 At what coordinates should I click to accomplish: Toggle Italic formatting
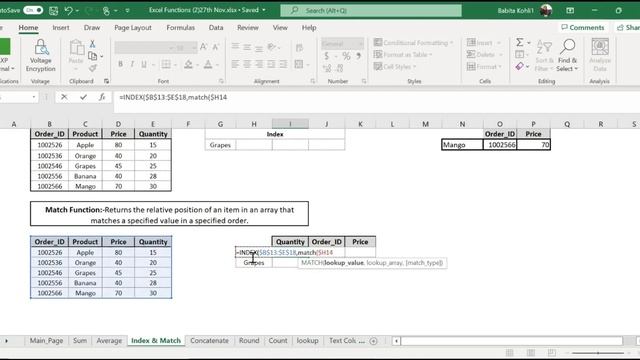(132, 64)
